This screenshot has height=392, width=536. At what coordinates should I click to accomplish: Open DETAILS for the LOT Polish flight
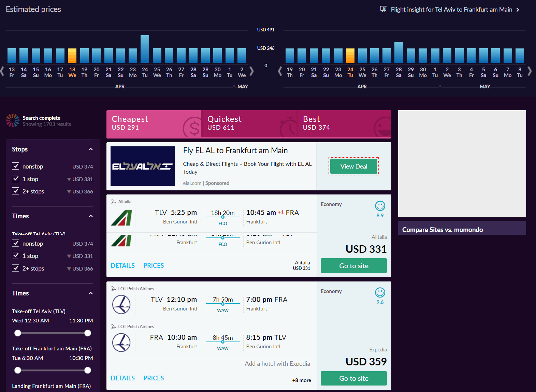pyautogui.click(x=122, y=378)
